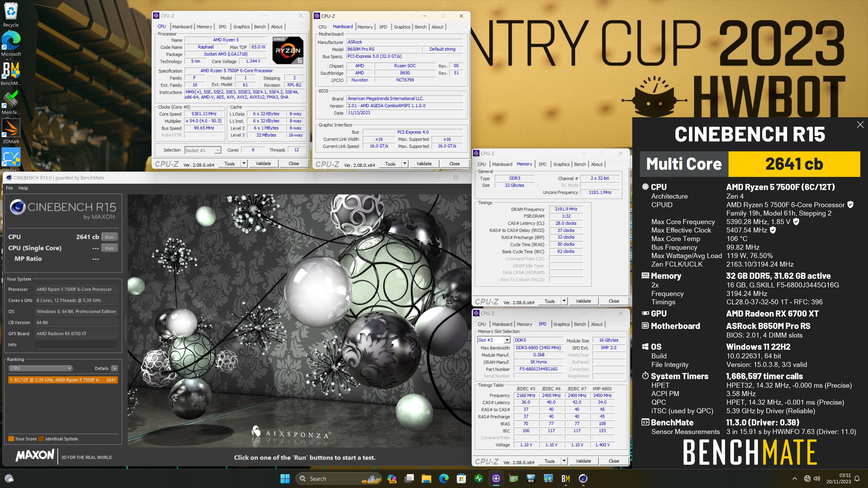This screenshot has width=868, height=488.
Task: Click Tools button in CPU-Z Memory window
Action: click(550, 301)
